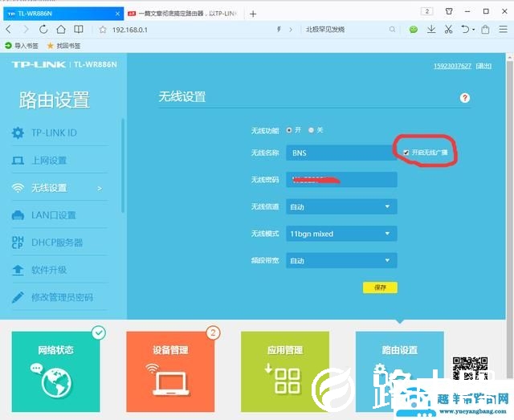Click the TP-LINK ID gear icon
The height and width of the screenshot is (420, 514).
18,133
